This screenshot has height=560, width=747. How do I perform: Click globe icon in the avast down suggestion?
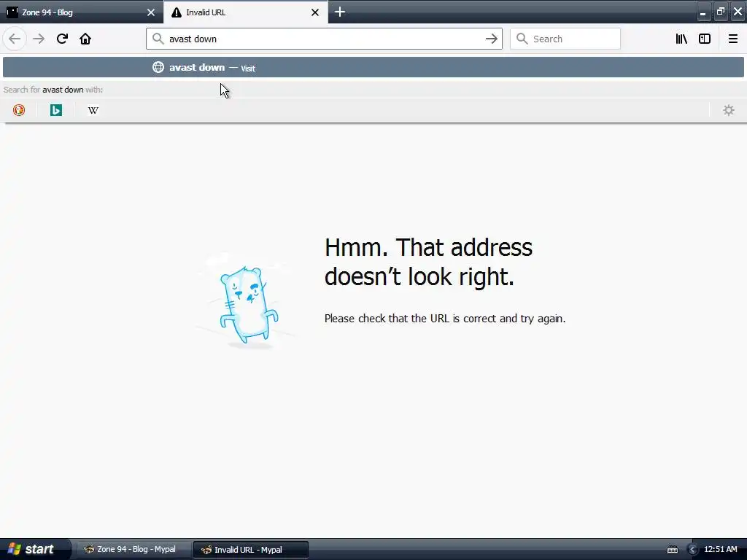click(x=158, y=67)
